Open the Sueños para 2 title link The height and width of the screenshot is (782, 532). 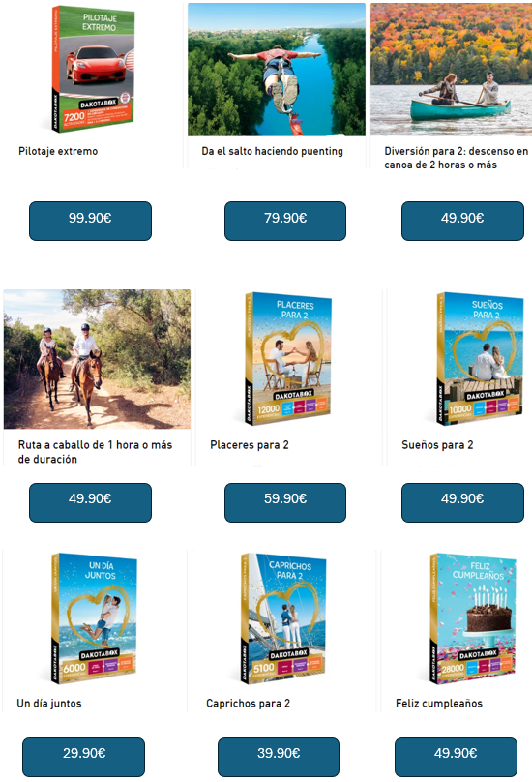click(x=437, y=445)
